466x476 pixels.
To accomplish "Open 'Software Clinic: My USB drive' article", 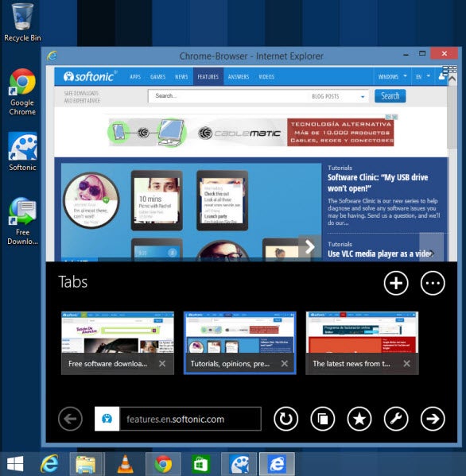I will tap(378, 183).
